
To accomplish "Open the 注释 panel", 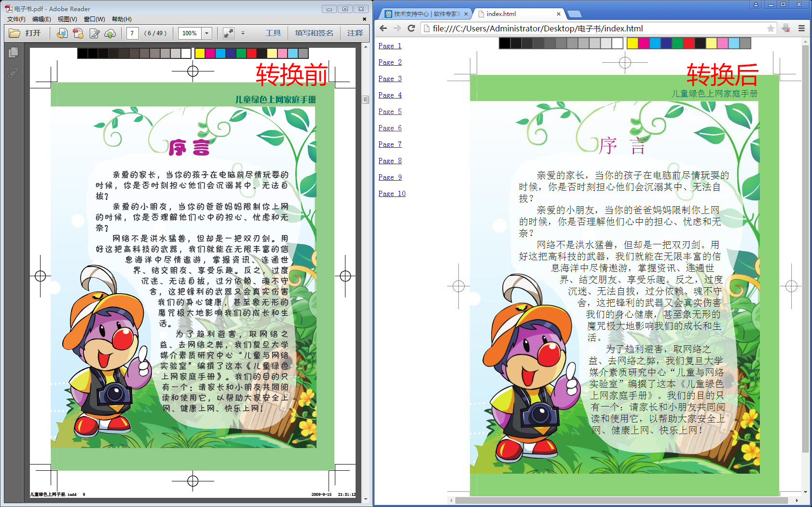I will coord(355,33).
